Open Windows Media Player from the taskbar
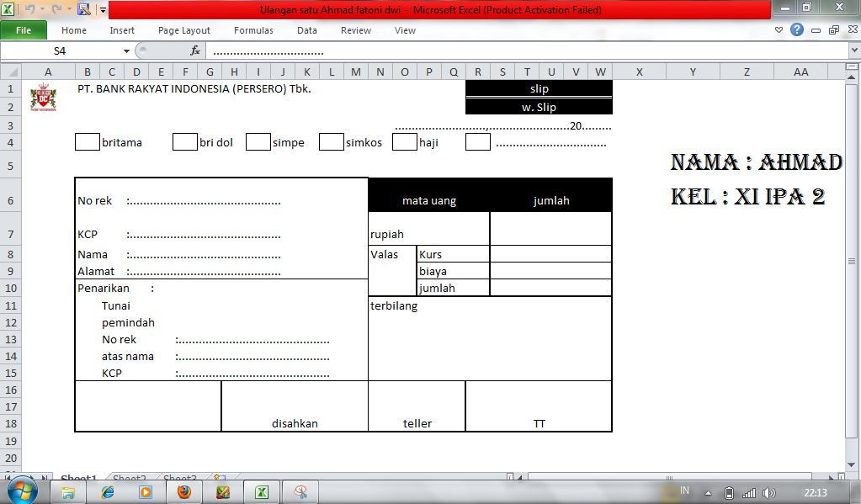Screen dimensions: 861x504 (x=146, y=492)
